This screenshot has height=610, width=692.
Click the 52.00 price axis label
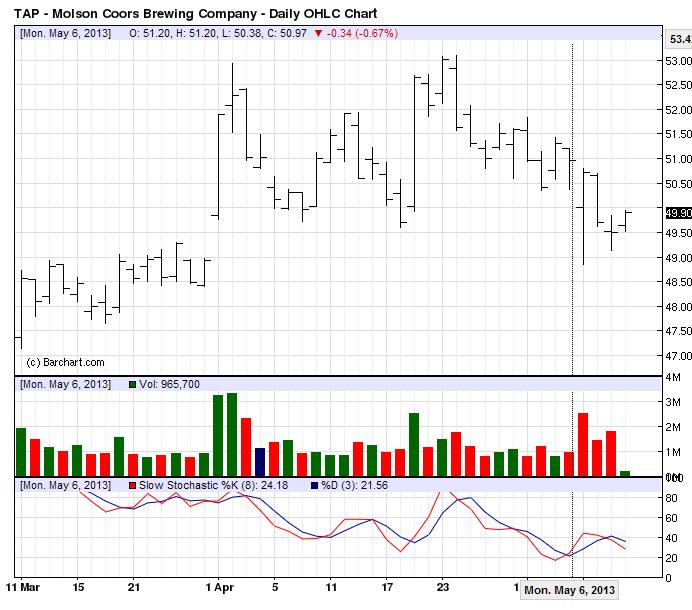[678, 110]
